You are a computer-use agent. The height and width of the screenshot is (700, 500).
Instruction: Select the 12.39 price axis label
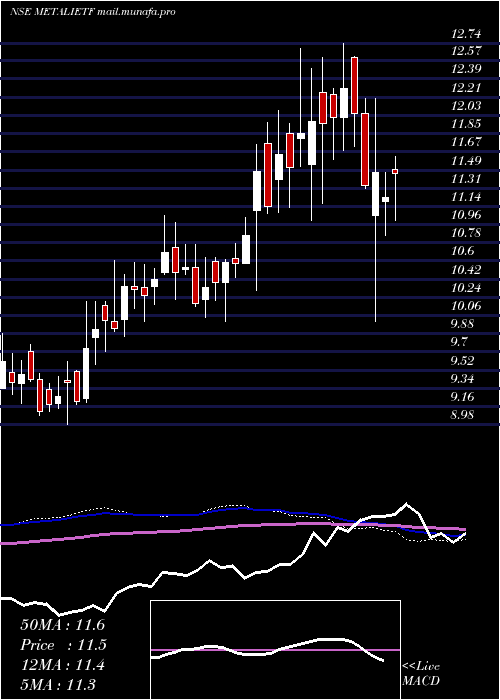(x=466, y=70)
